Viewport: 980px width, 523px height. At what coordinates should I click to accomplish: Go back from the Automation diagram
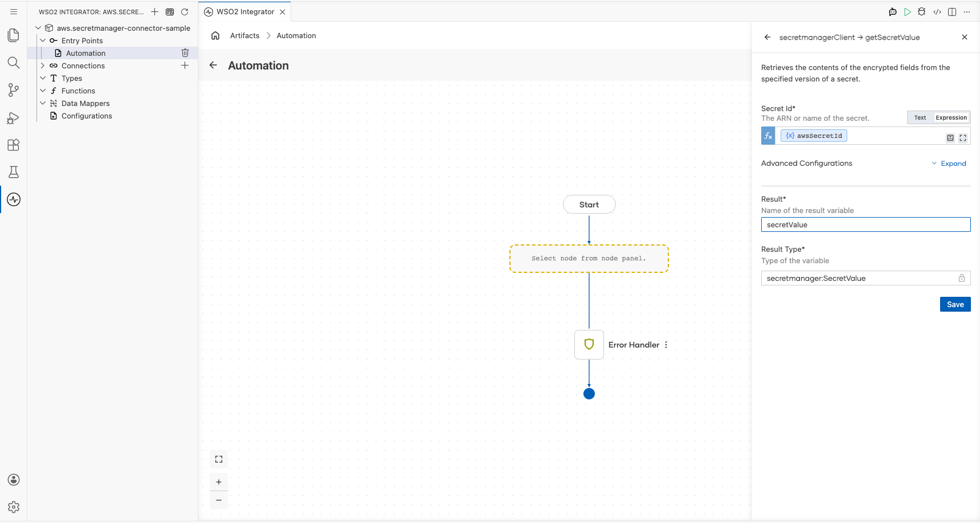tap(213, 65)
